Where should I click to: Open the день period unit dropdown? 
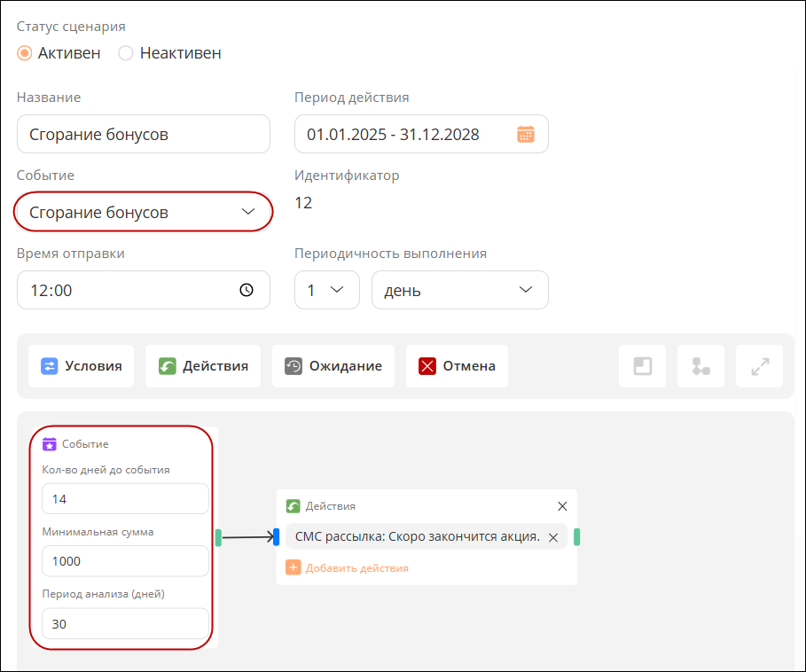point(460,290)
